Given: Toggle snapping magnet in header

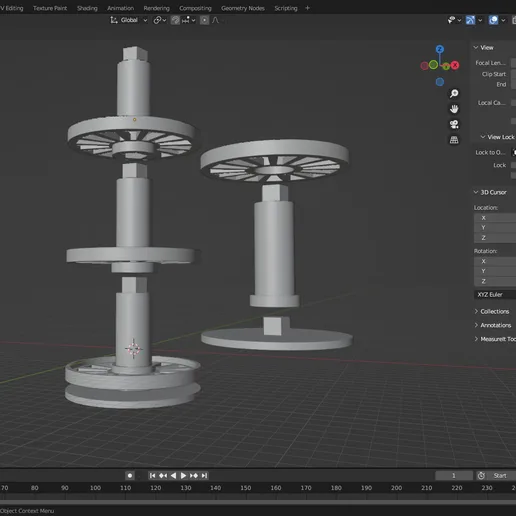Looking at the screenshot, I should coord(175,20).
